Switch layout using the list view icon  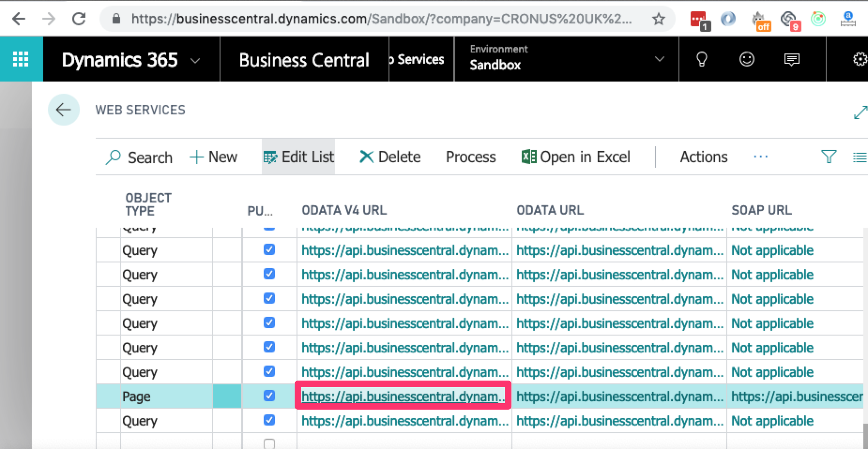[860, 157]
